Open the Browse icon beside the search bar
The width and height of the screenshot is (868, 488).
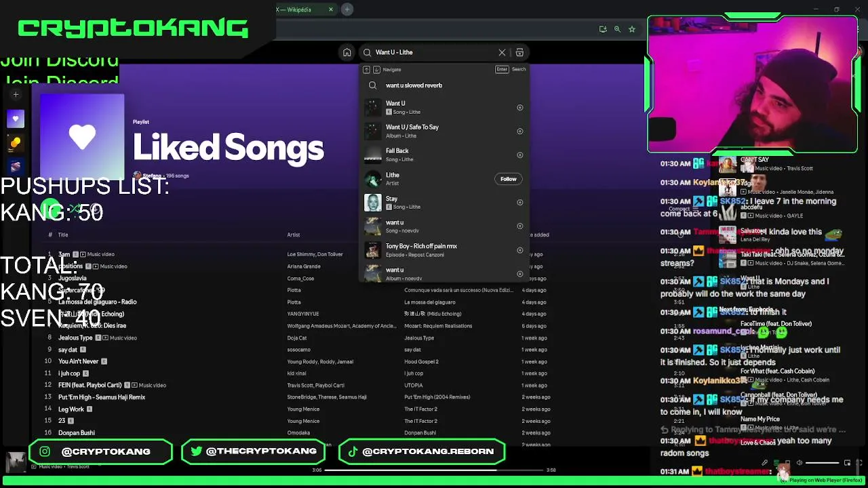519,52
